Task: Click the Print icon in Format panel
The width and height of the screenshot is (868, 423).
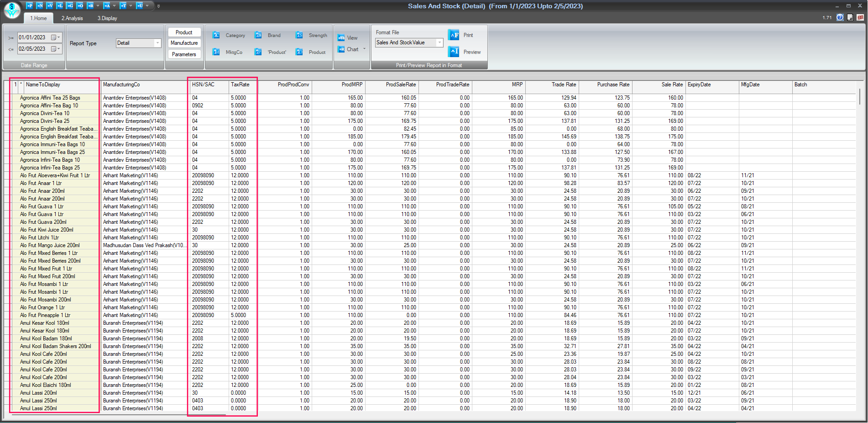Action: (454, 35)
